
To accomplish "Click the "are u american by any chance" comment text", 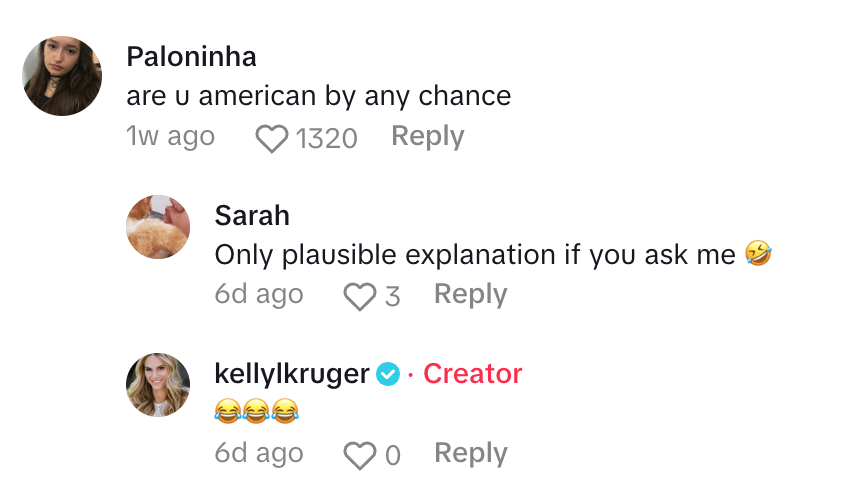I will 319,96.
